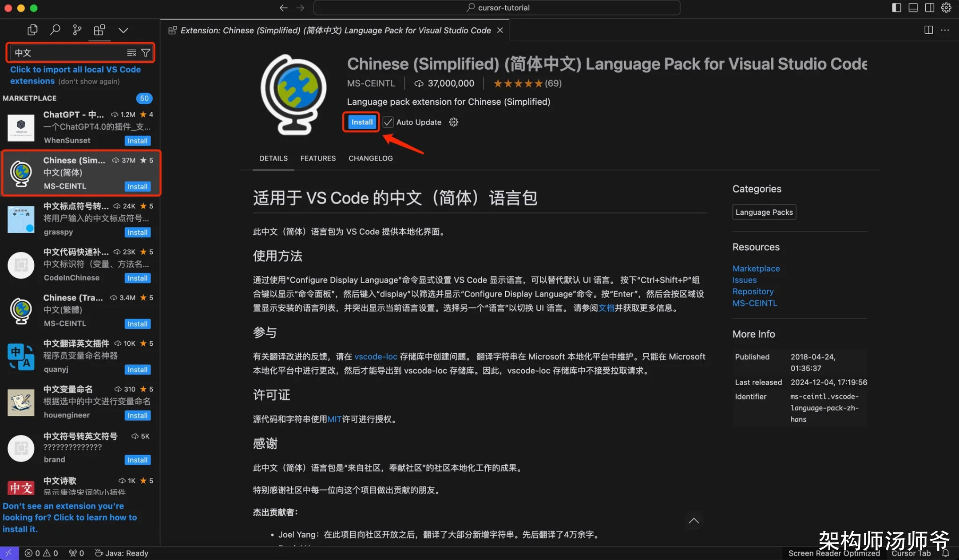The height and width of the screenshot is (560, 959).
Task: Open the Source Control branch icon
Action: click(77, 30)
